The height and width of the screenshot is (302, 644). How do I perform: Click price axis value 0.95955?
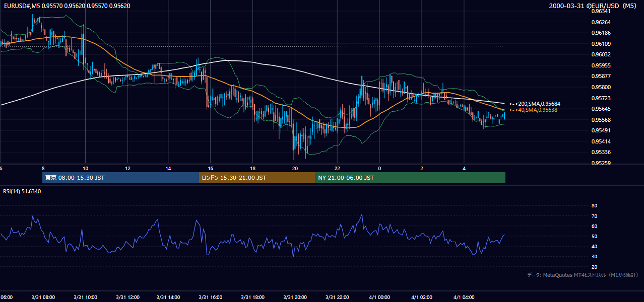coord(601,65)
